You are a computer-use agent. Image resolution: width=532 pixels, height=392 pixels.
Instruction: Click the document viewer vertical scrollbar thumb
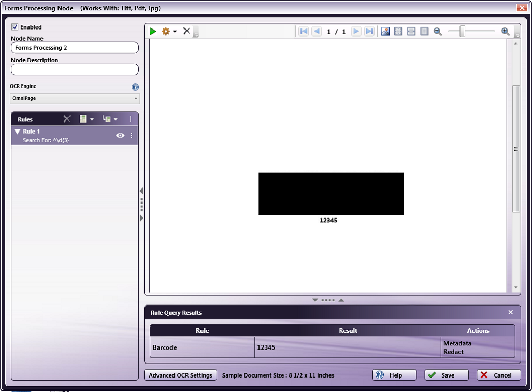pyautogui.click(x=516, y=149)
